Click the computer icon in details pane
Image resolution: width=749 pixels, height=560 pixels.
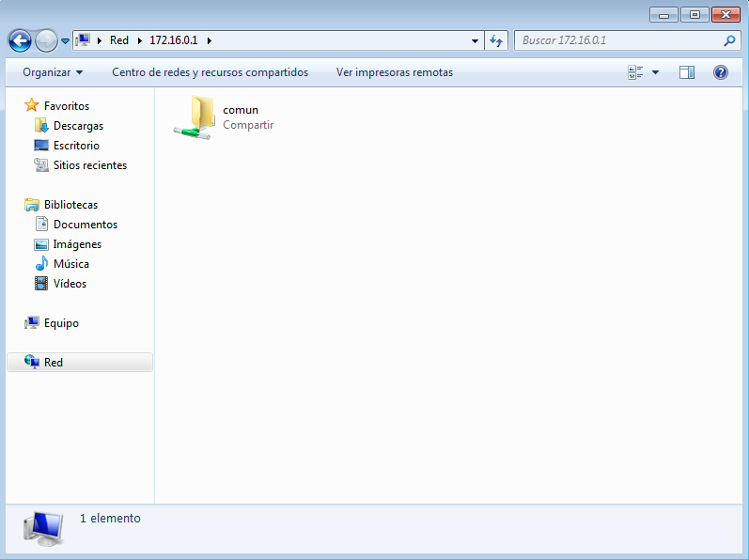(43, 529)
